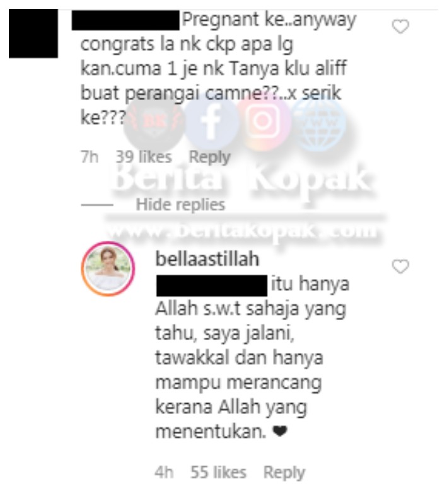View the 39 likes list
This screenshot has width=447, height=504.
pos(144,157)
